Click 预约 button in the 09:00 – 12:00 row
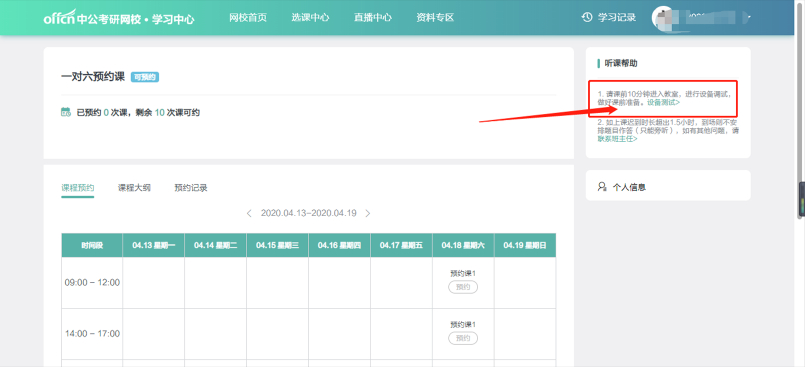 point(463,287)
